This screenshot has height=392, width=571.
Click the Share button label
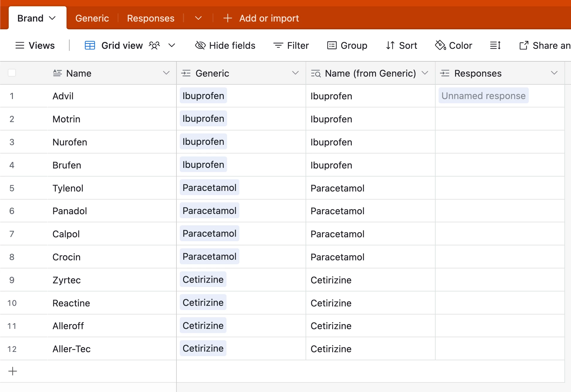(552, 45)
